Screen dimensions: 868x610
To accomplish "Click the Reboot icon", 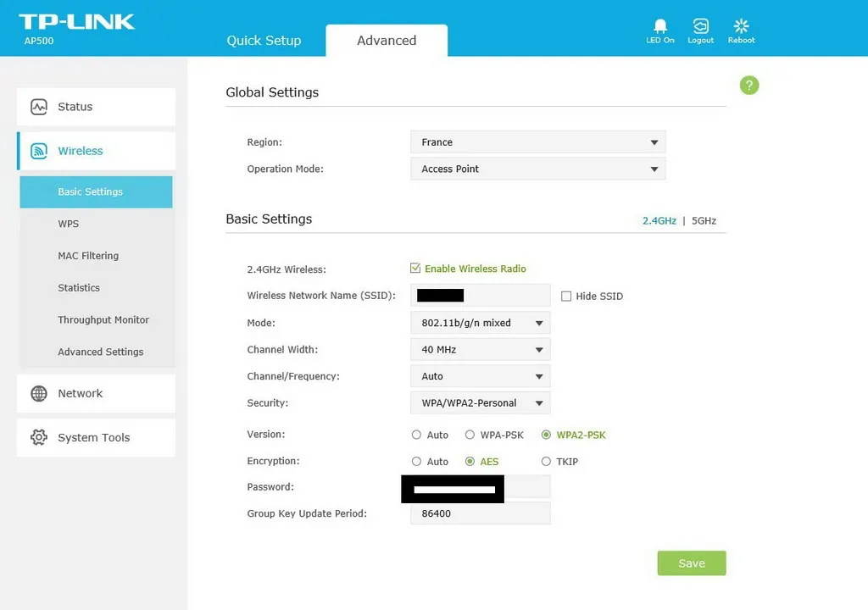I will point(741,26).
